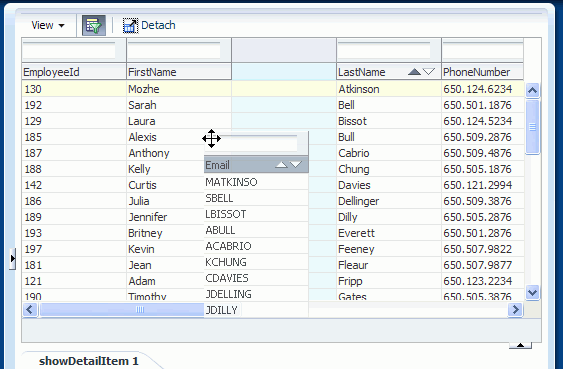This screenshot has width=563, height=369.
Task: Toggle the query-by-example filter icon
Action: [x=94, y=25]
